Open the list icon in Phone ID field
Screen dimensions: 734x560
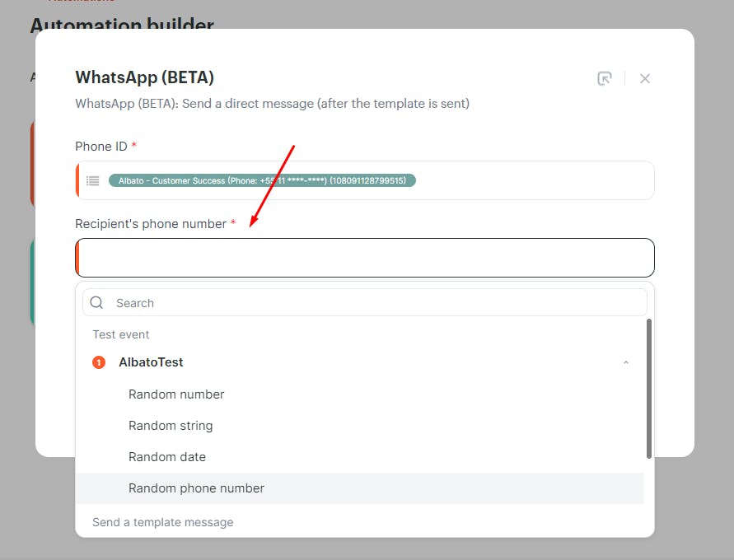pos(93,180)
